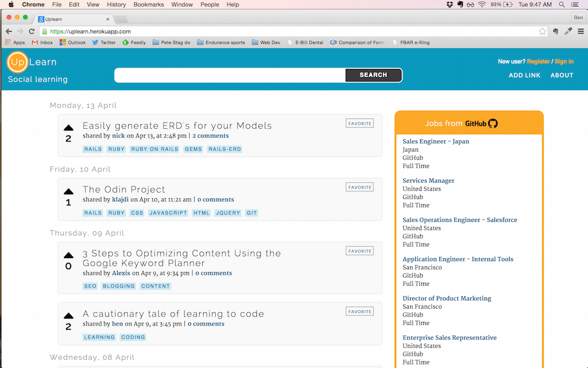Open the FBAR e-filing bookmark
This screenshot has width=588, height=368.
pyautogui.click(x=411, y=43)
